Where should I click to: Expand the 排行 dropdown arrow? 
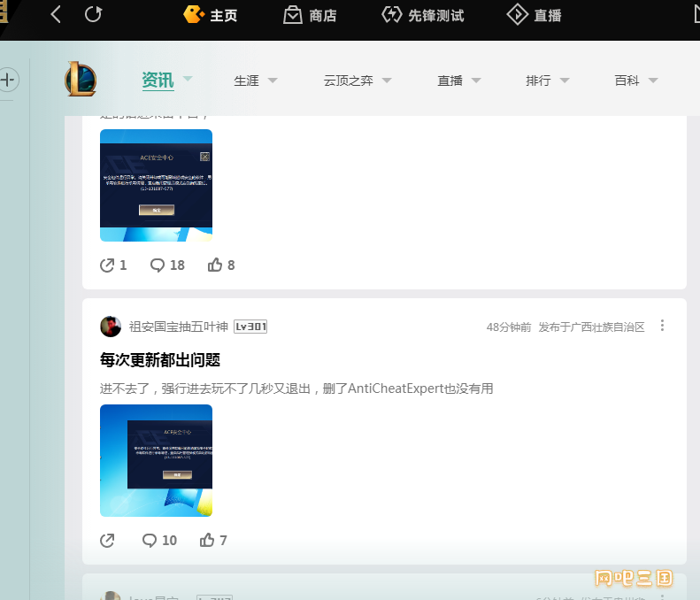coord(565,81)
